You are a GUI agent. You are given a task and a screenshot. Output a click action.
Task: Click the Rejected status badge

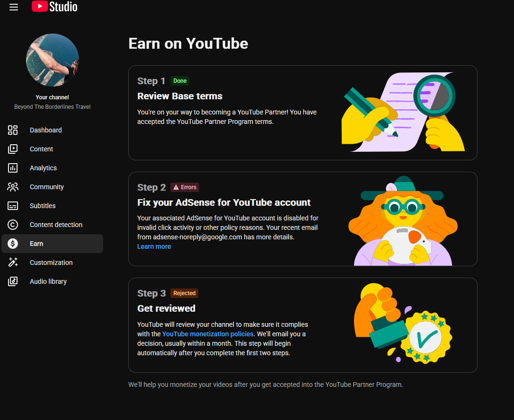[x=184, y=293]
